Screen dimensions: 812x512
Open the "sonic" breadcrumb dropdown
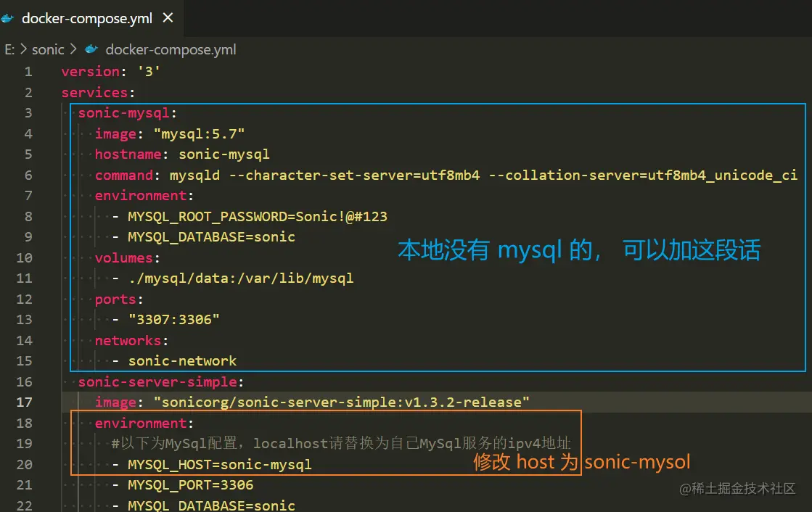coord(48,49)
